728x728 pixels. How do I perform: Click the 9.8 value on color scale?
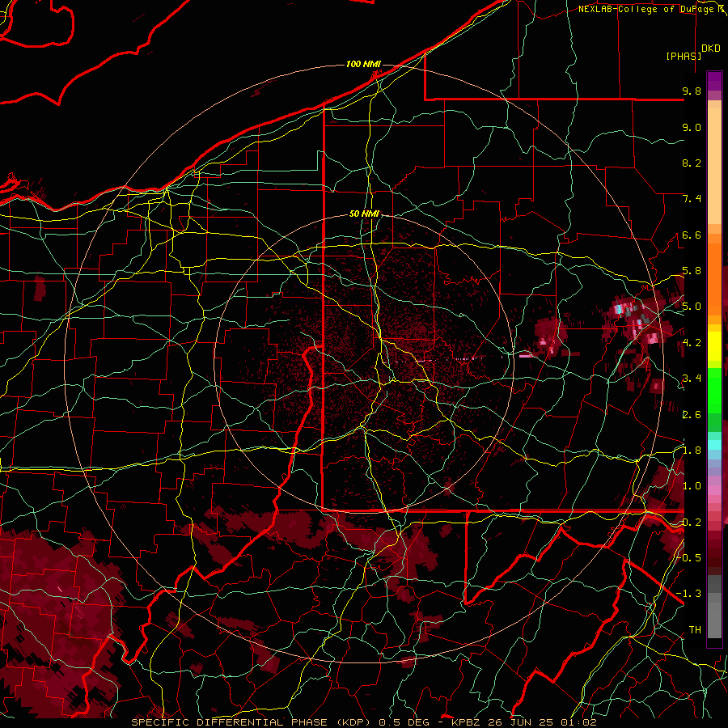[x=692, y=91]
